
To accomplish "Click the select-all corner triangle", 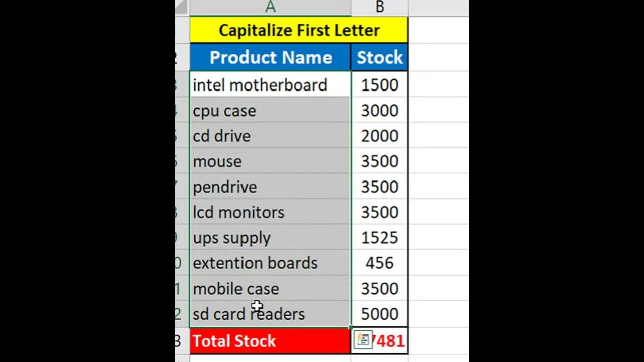I will click(182, 7).
